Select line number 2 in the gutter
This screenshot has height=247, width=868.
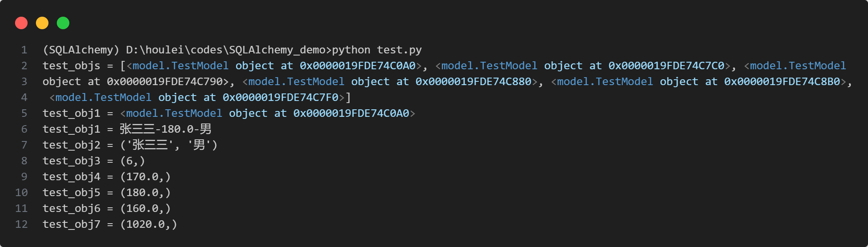(x=24, y=66)
